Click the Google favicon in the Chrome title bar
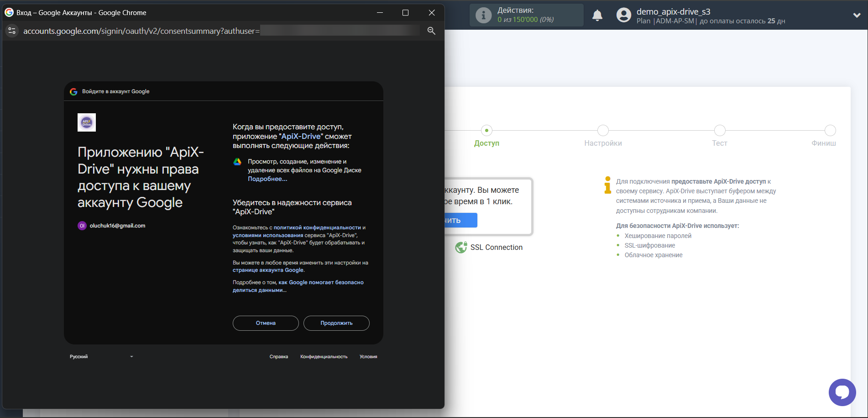The image size is (868, 418). [x=9, y=12]
